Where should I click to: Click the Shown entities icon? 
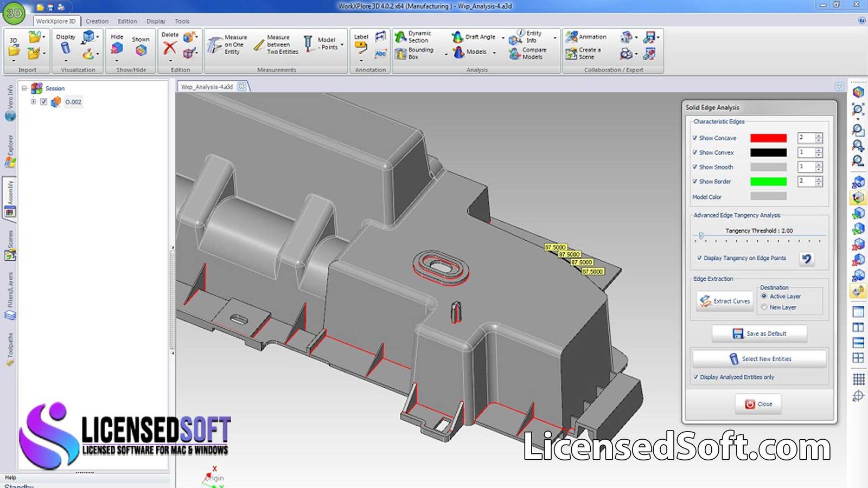(141, 50)
